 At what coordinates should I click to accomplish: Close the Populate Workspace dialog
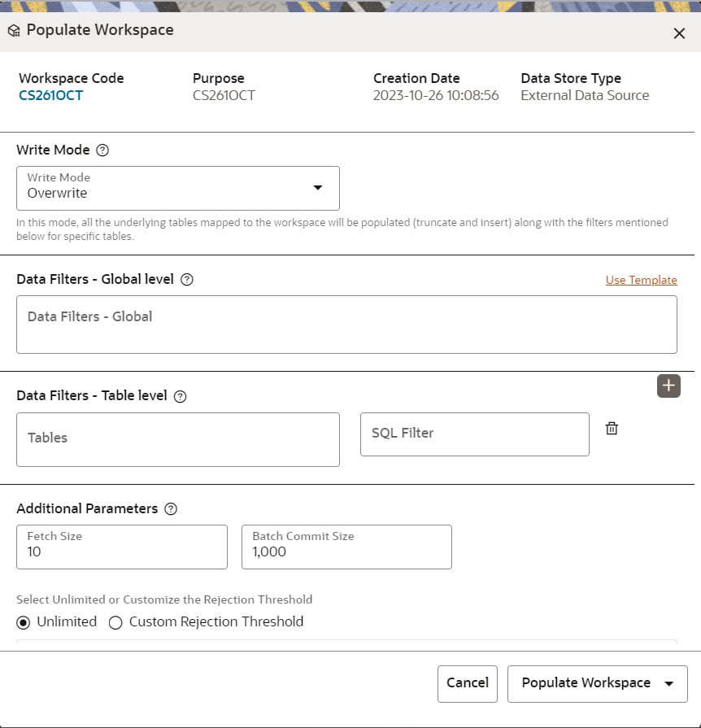679,33
